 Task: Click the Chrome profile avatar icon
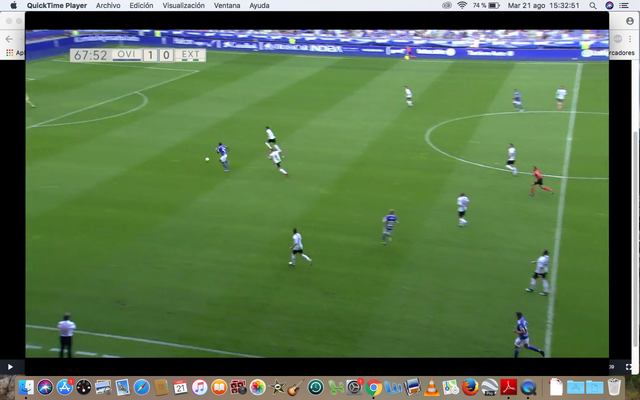tap(630, 21)
